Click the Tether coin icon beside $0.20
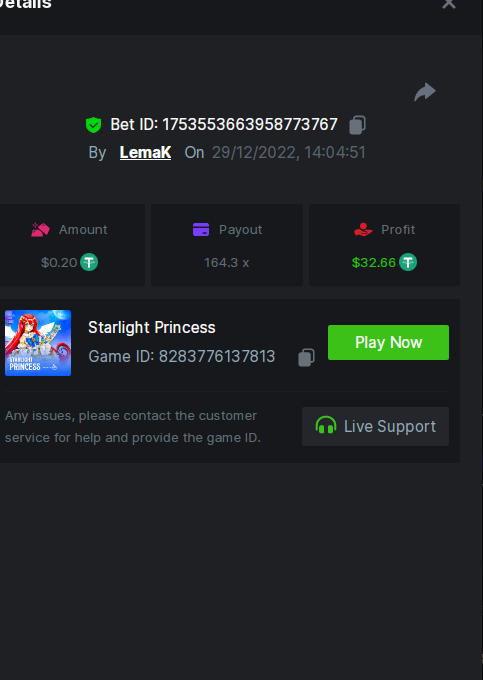 pos(89,262)
